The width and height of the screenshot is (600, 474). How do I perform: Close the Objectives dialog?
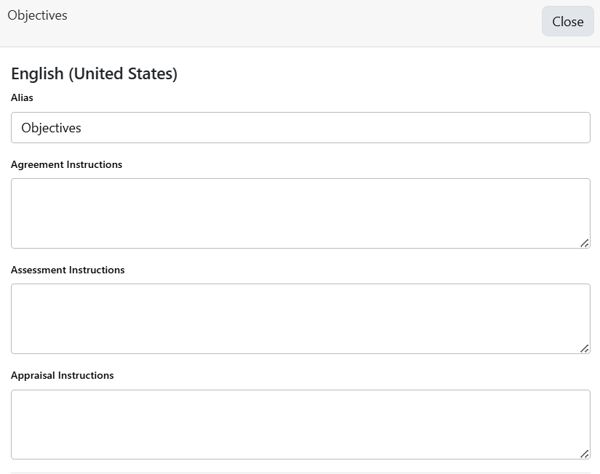tap(567, 21)
